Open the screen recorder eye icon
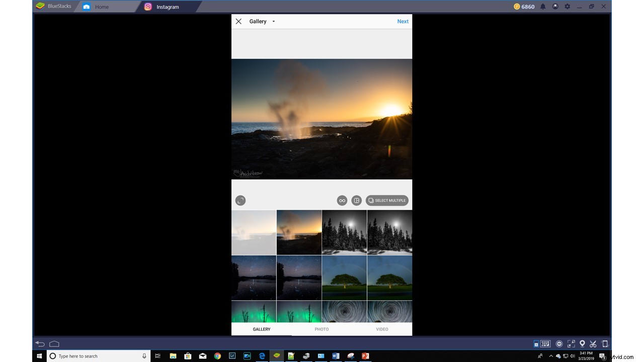The width and height of the screenshot is (644, 362). 559,343
